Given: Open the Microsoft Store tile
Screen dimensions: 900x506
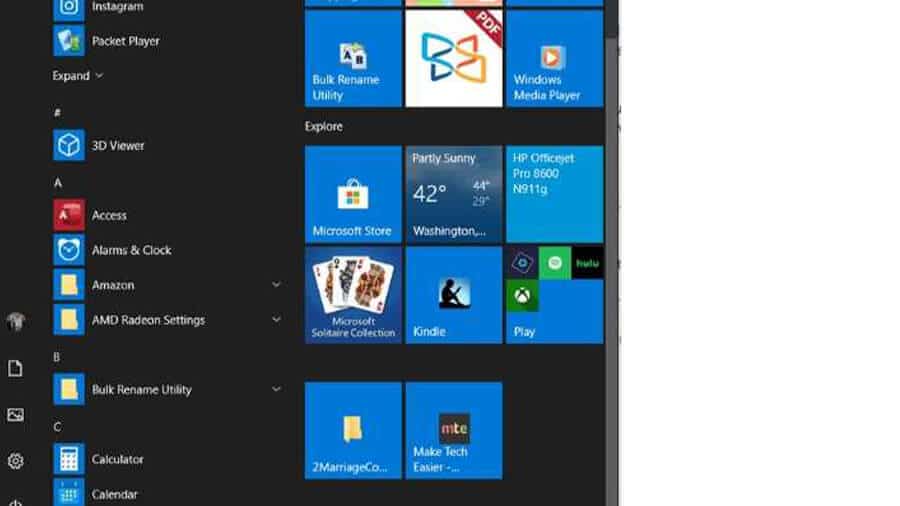Looking at the screenshot, I should pyautogui.click(x=353, y=194).
